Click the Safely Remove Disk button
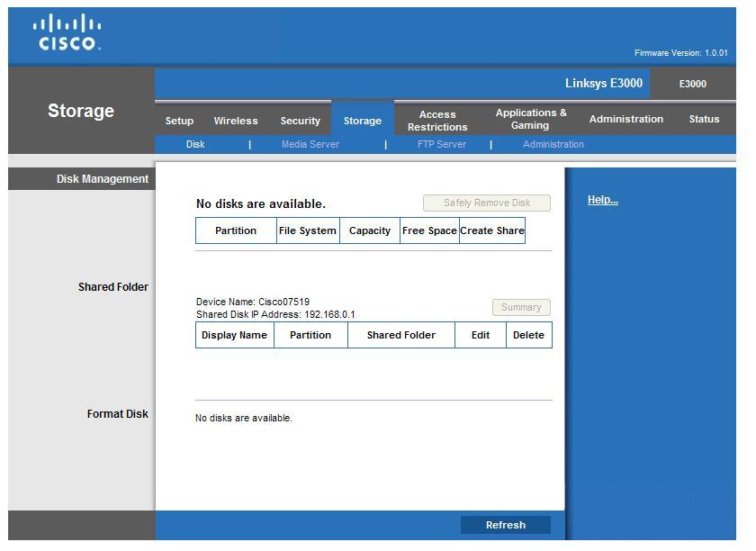 click(x=487, y=203)
